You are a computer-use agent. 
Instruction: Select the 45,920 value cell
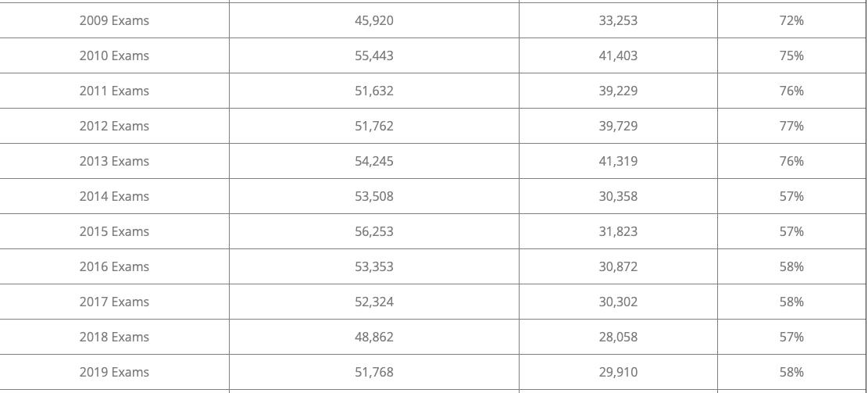point(374,20)
